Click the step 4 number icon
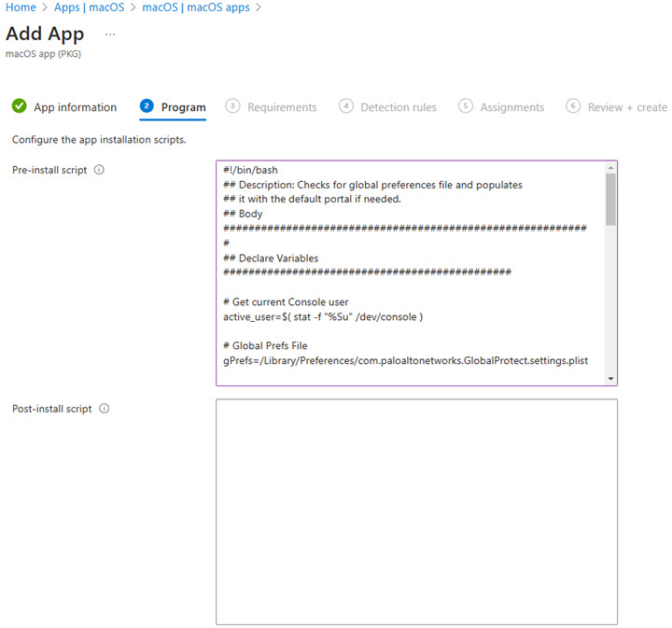Screen dimensions: 672x628 click(x=346, y=106)
